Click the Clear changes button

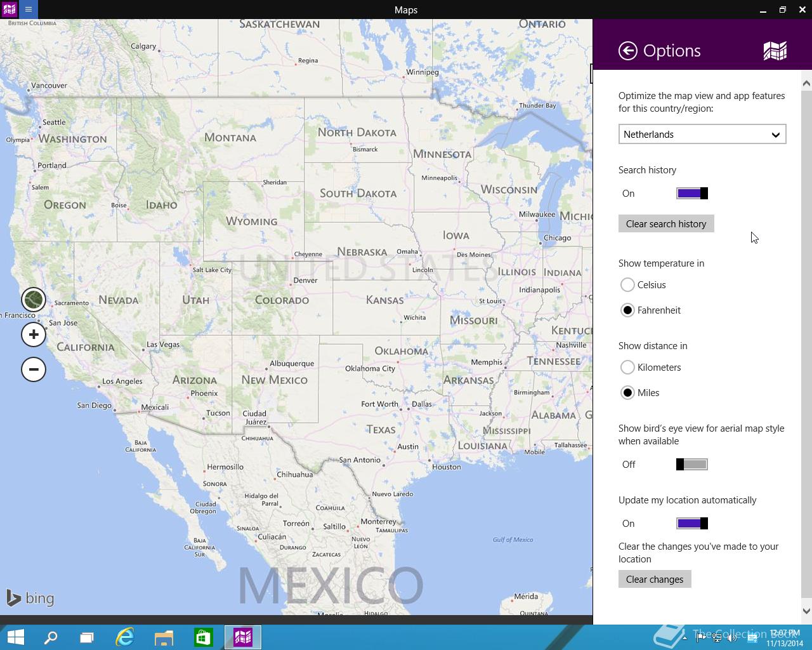click(x=655, y=579)
